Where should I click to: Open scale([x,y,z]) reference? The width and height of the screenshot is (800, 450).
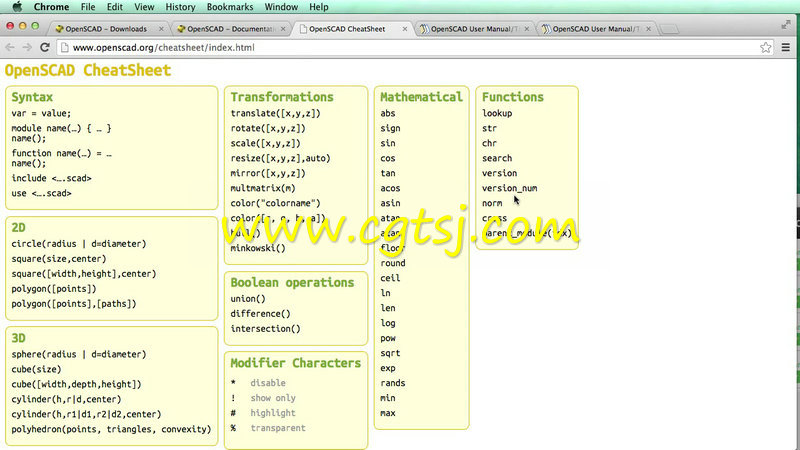coord(265,143)
